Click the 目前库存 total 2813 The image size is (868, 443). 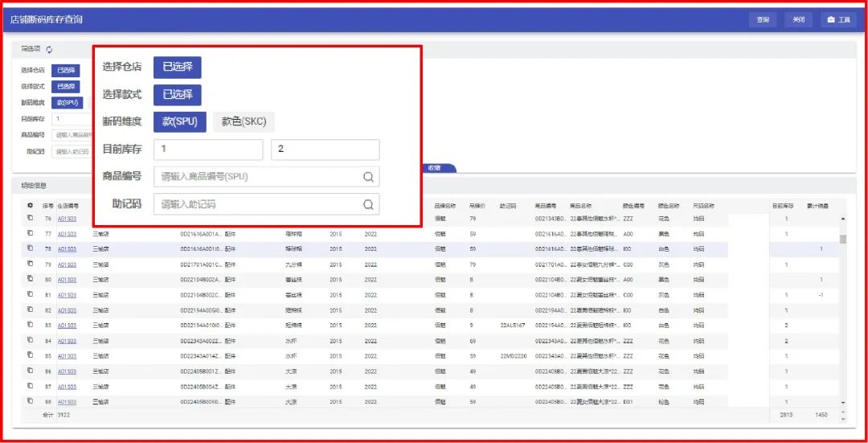[x=787, y=414]
